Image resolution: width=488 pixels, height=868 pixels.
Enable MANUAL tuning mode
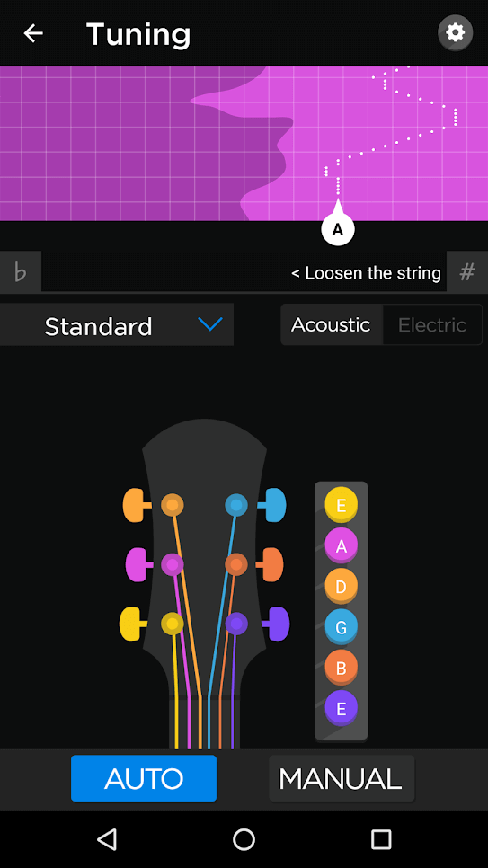coord(342,779)
